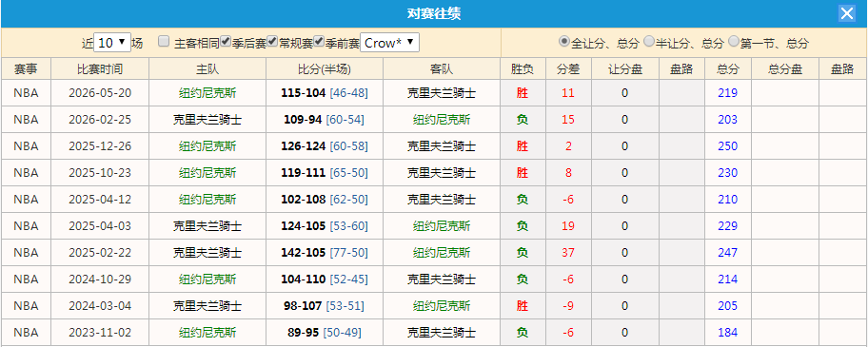Viewport: 868px width, 347px height.
Task: Click the score 126-124
Action: coord(304,145)
